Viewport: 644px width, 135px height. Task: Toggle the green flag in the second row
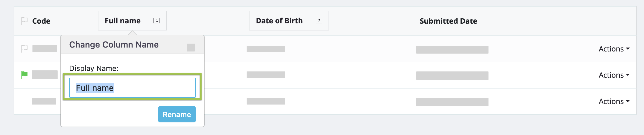(x=24, y=75)
